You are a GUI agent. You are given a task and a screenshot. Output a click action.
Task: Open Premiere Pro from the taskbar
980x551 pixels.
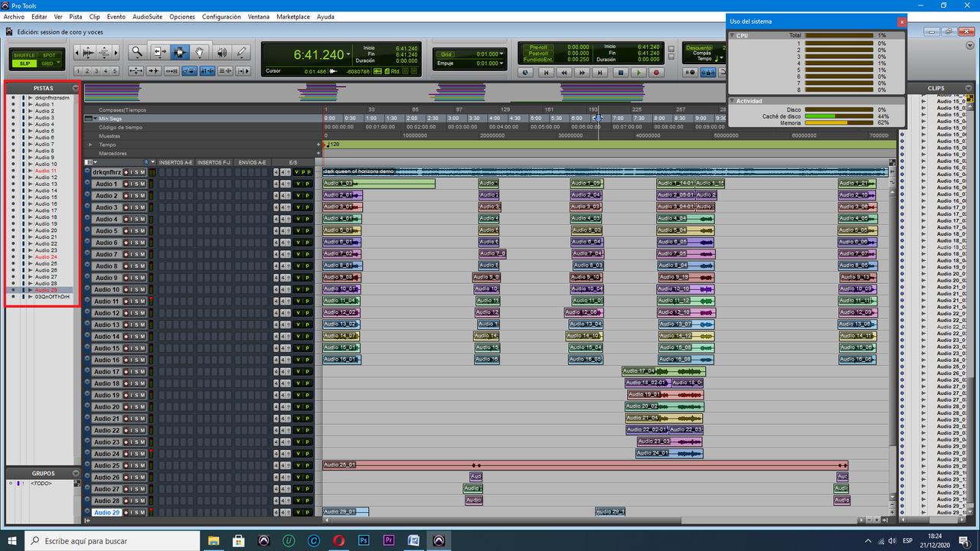(x=388, y=541)
